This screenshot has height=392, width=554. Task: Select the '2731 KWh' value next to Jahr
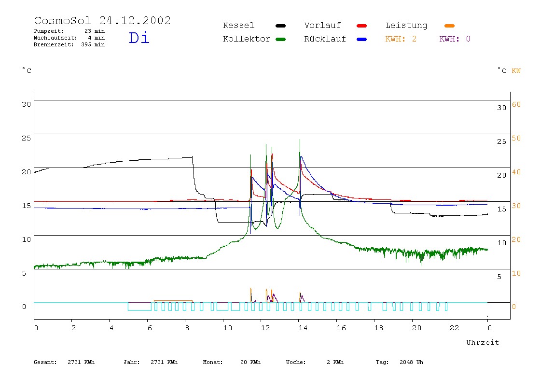tap(164, 362)
